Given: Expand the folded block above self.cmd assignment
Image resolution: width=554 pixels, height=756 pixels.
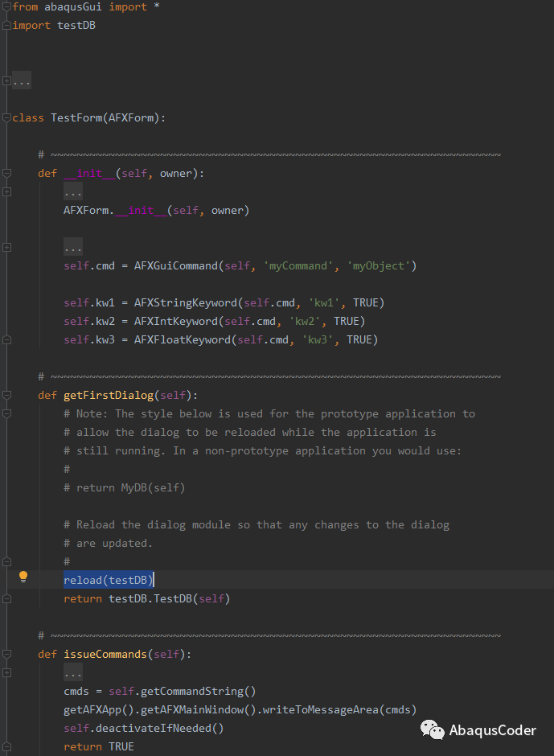Looking at the screenshot, I should pos(6,248).
